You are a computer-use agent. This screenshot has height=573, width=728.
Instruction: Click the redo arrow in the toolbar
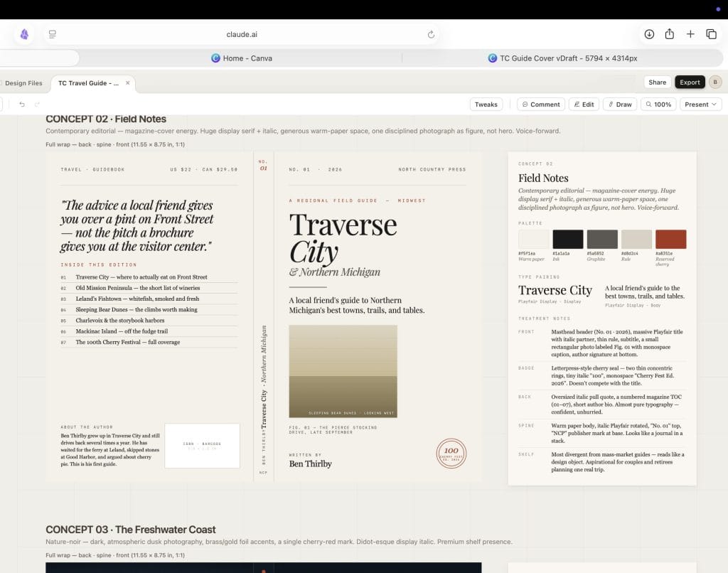point(37,105)
